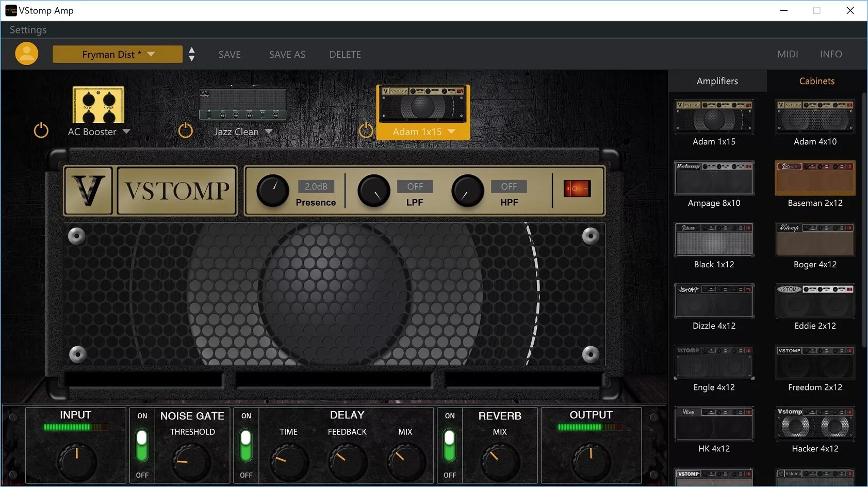Click the Noise Gate THRESHOLD knob
Image resolution: width=868 pixels, height=487 pixels.
[x=192, y=462]
